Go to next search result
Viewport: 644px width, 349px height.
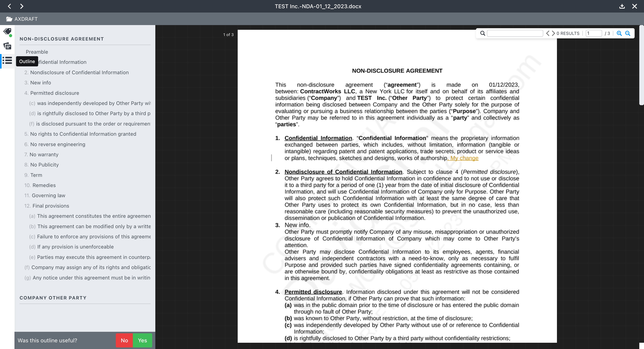[x=553, y=33]
